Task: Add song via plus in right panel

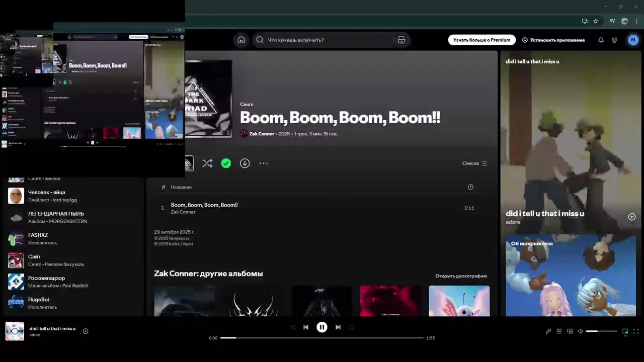Action: click(632, 217)
